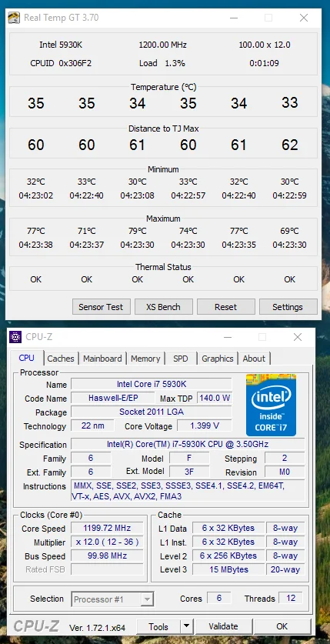This screenshot has width=330, height=644.
Task: Minimize the CPU-Z window
Action: [228, 337]
